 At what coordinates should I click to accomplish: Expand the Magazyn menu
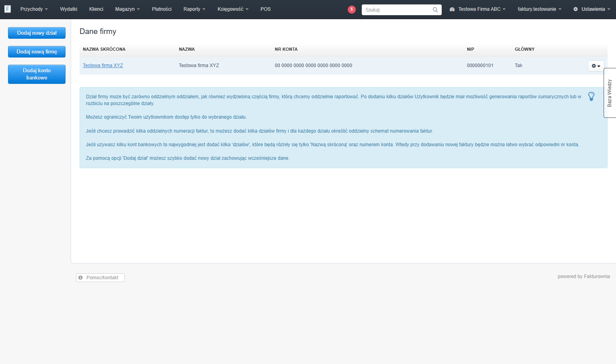point(127,9)
